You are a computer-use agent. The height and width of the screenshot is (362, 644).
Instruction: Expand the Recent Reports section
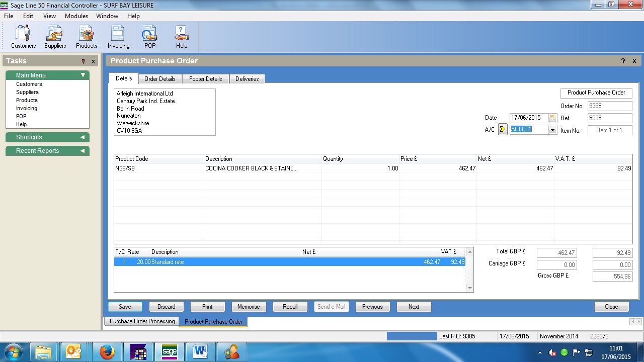coord(83,151)
